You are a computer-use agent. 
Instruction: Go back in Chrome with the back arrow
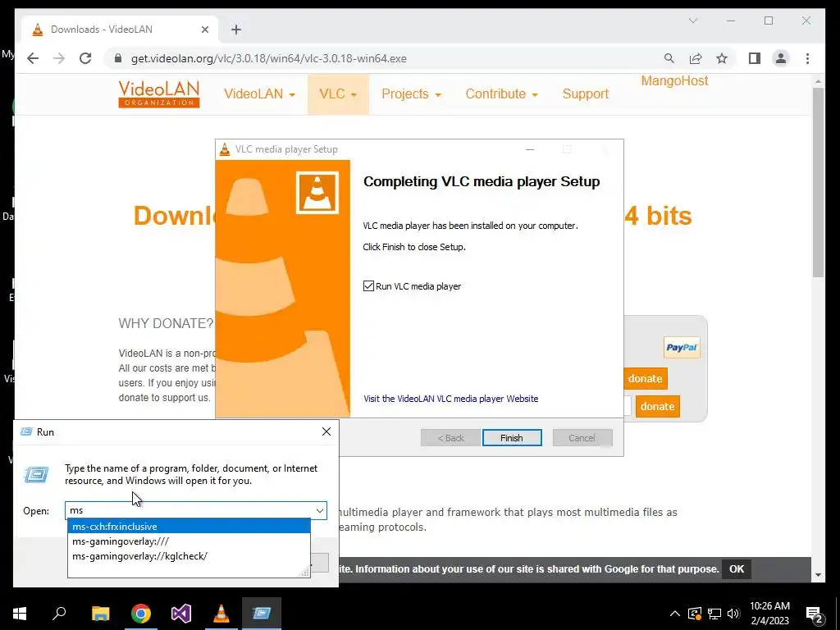(33, 58)
